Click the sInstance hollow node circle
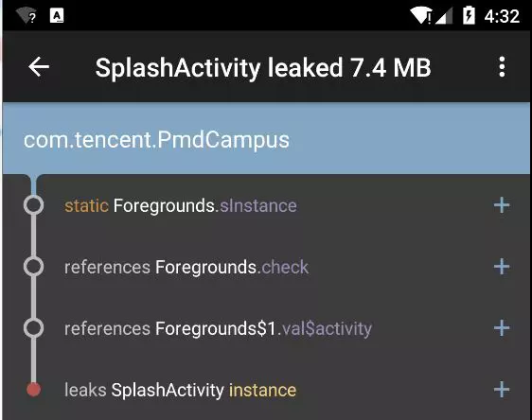Viewport: 532px width, 420px height. pyautogui.click(x=33, y=205)
